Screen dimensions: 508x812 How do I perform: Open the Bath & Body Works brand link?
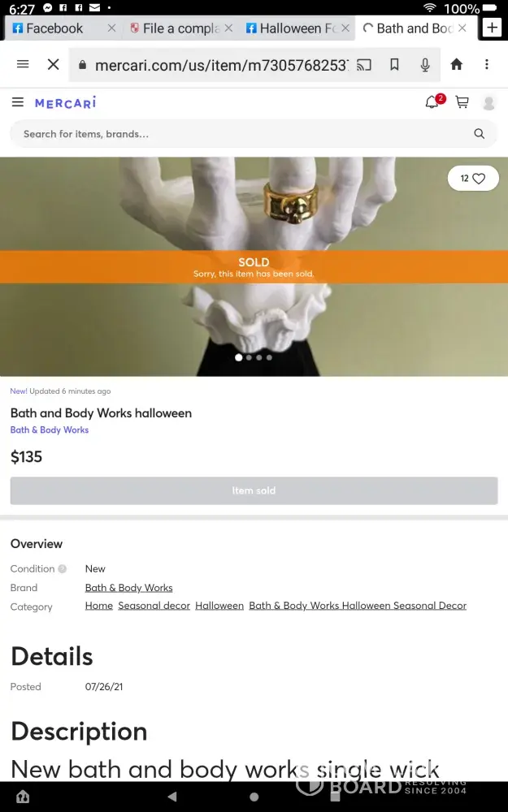point(128,588)
